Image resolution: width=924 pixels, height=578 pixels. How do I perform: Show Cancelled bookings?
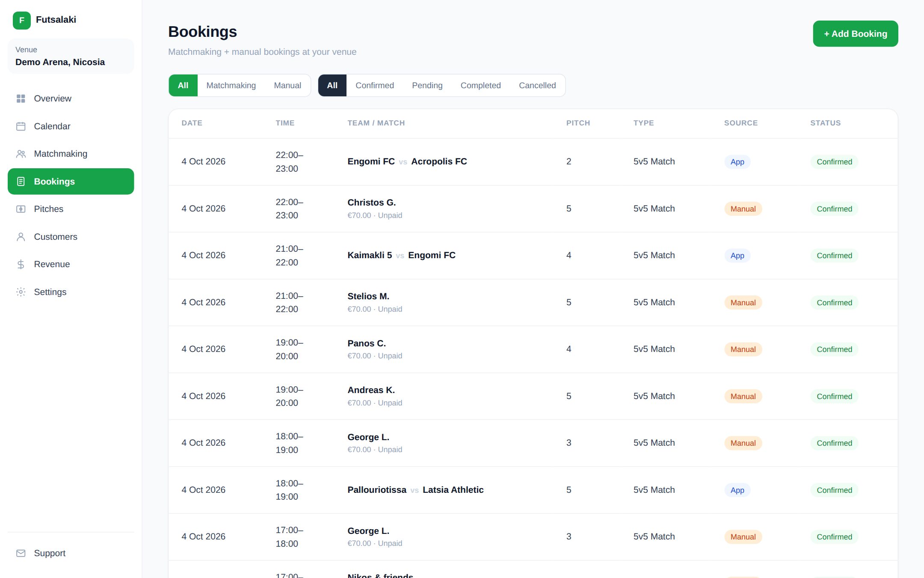coord(537,86)
